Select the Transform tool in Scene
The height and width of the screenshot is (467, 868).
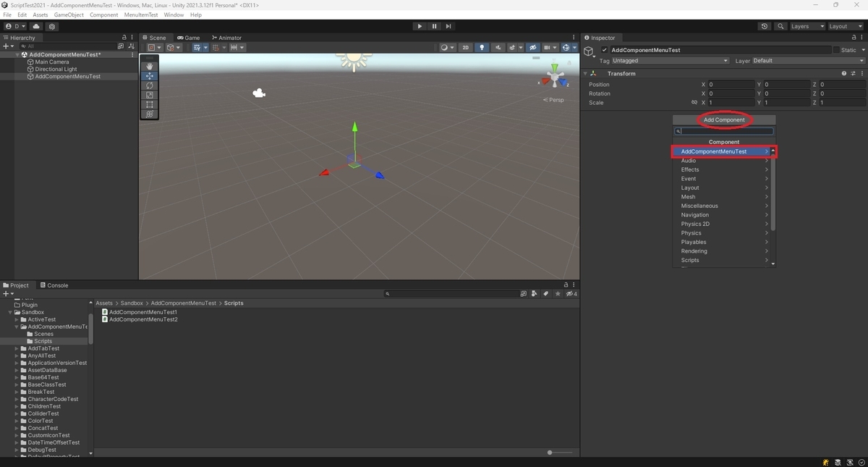[x=150, y=114]
